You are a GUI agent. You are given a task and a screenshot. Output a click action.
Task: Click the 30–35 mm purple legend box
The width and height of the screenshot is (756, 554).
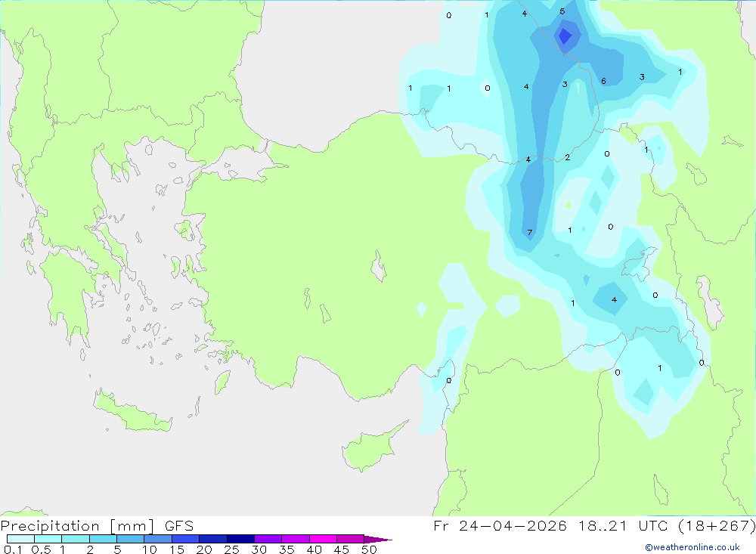268,539
